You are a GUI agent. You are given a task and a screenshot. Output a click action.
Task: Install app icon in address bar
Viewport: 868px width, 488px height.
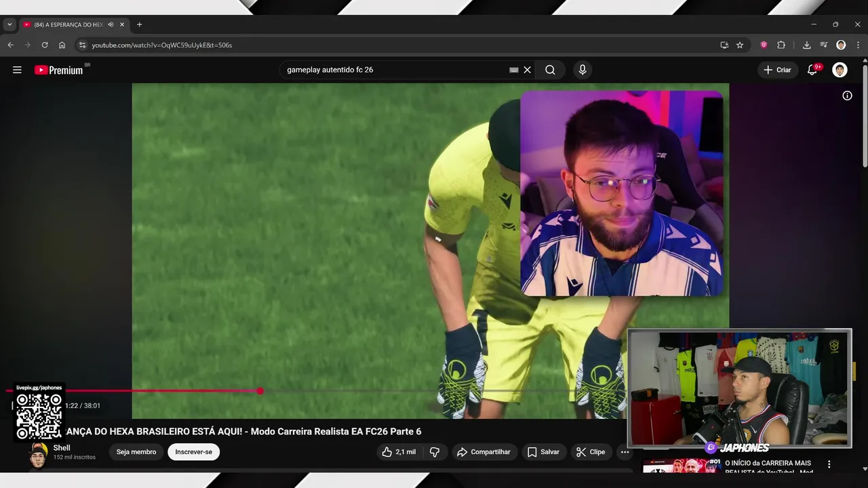coord(724,45)
